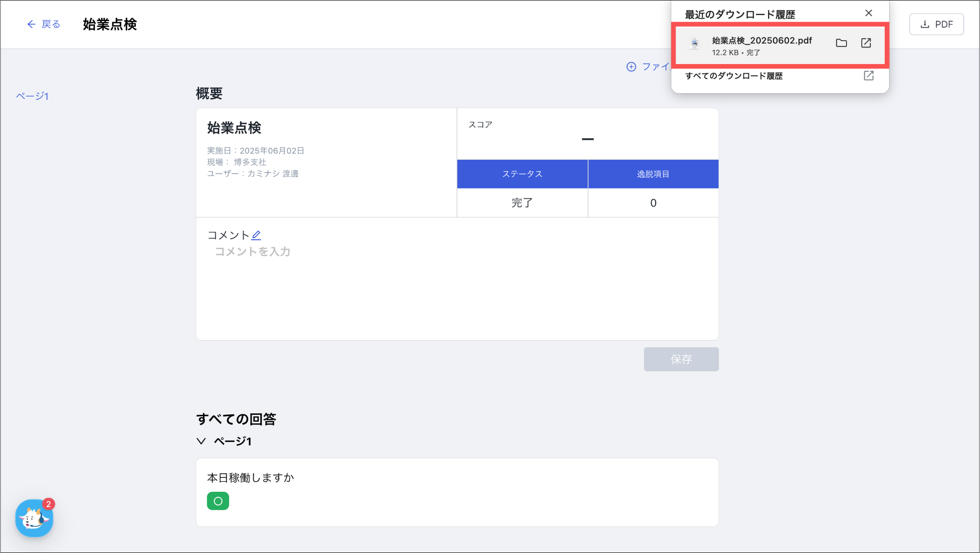Click the 保存 save button
980x553 pixels.
[x=680, y=359]
